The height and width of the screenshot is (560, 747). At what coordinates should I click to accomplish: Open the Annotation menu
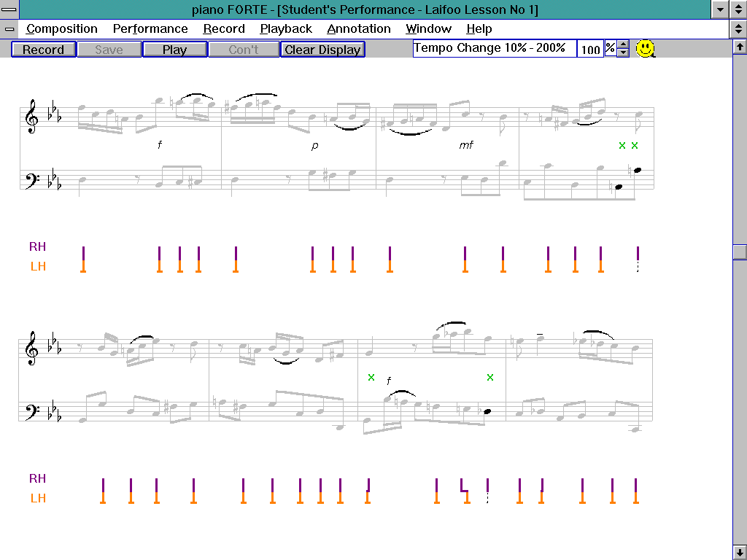[x=359, y=29]
